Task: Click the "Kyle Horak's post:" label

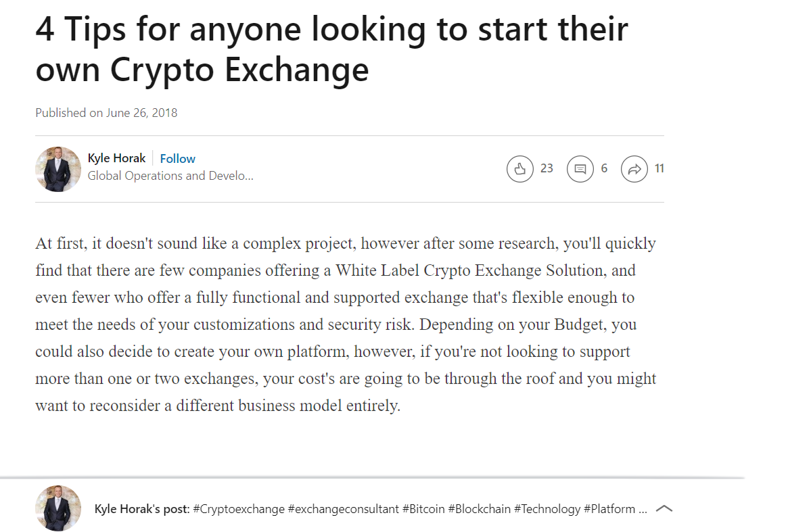Action: [x=142, y=509]
